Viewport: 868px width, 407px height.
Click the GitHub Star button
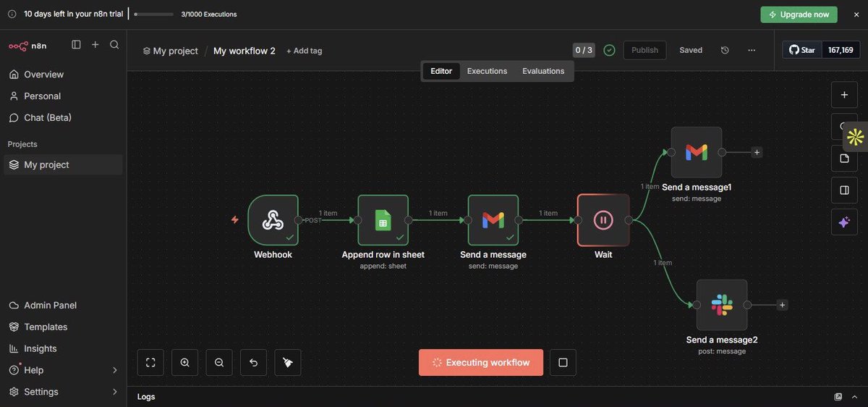801,50
